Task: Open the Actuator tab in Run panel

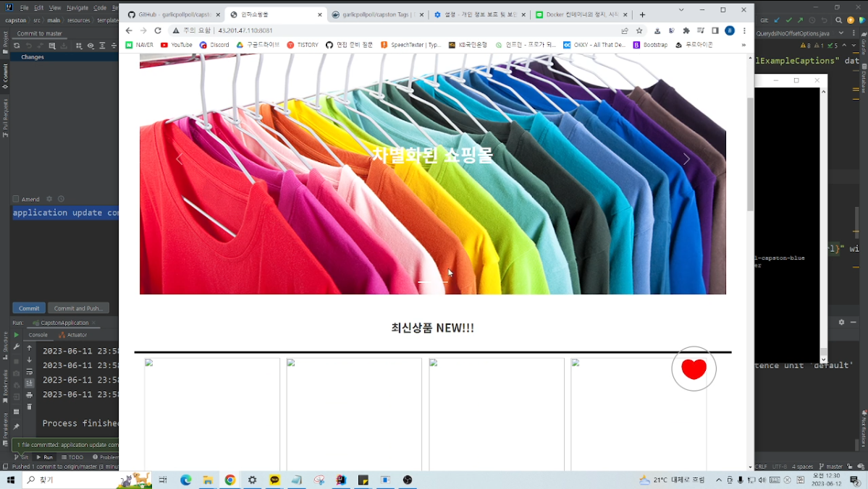Action: (x=72, y=335)
